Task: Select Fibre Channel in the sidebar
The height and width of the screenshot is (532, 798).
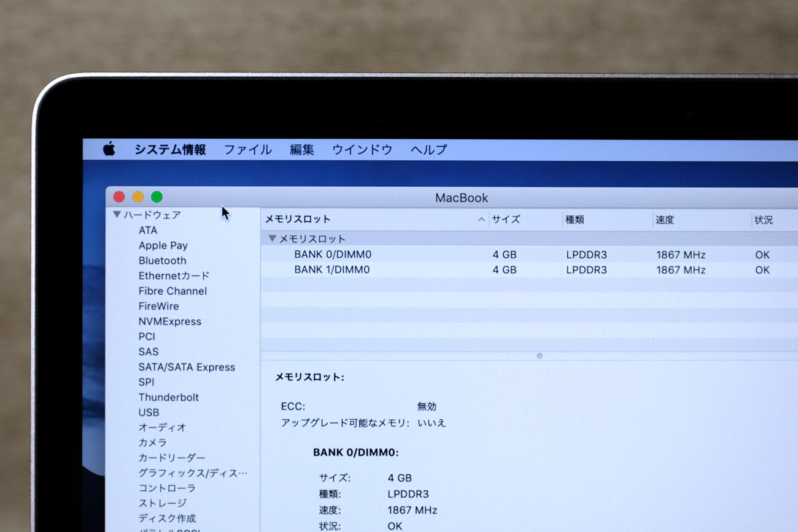Action: coord(172,291)
